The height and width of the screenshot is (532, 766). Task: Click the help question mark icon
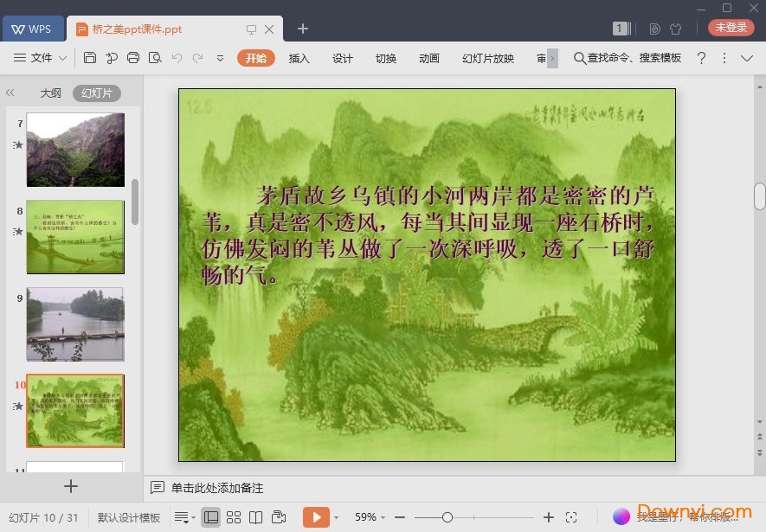click(702, 58)
